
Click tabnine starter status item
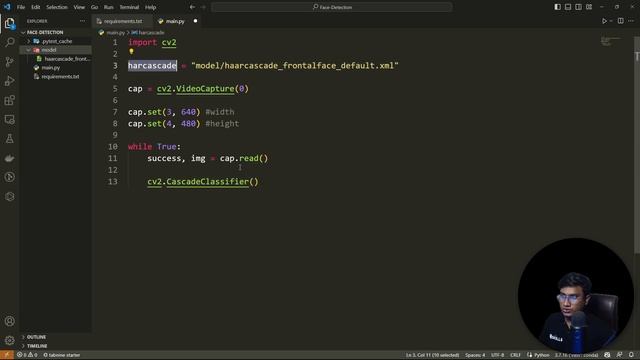pyautogui.click(x=62, y=355)
